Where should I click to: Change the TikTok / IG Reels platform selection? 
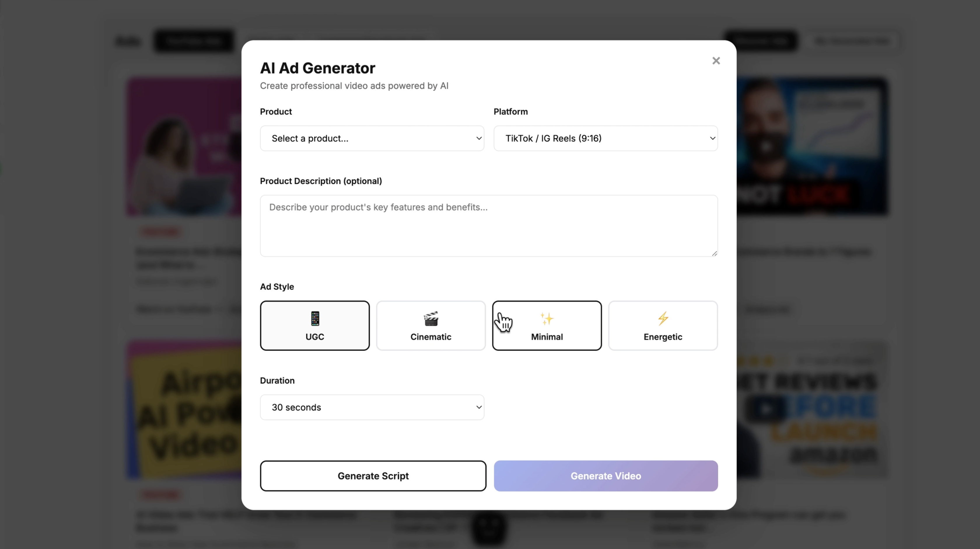[x=605, y=138]
